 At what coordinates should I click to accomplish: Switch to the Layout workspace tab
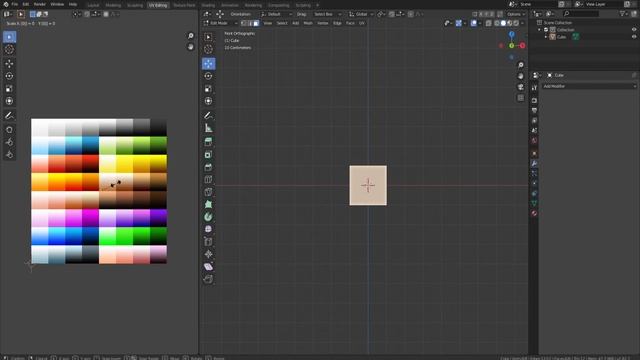pyautogui.click(x=93, y=5)
